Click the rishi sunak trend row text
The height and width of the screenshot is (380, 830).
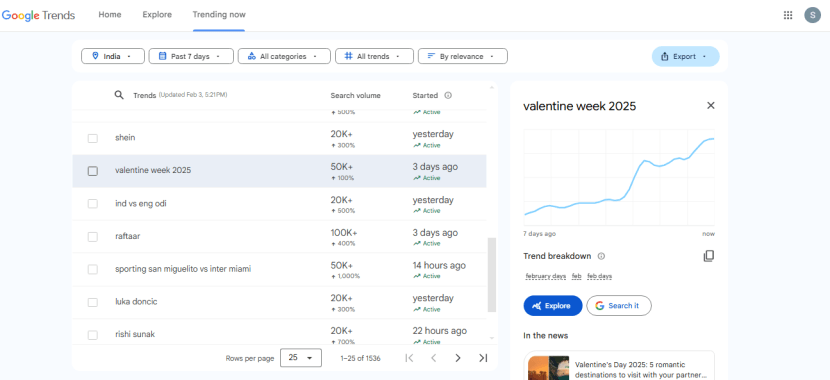(135, 334)
